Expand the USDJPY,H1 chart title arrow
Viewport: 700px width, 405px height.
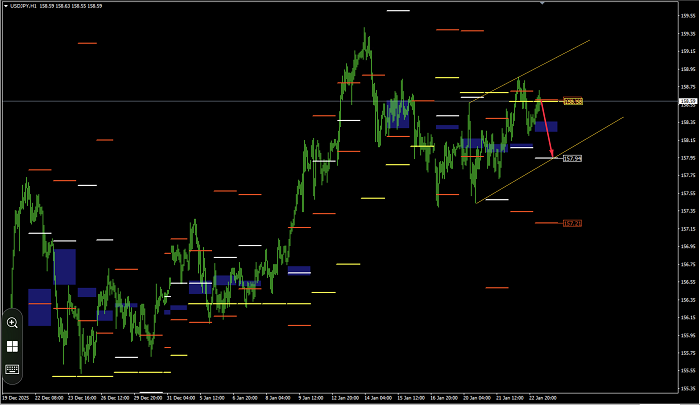[x=6, y=6]
